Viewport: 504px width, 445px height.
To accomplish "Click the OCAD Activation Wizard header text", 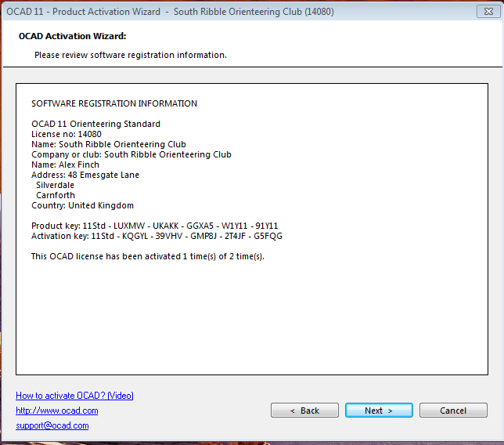I will 72,36.
